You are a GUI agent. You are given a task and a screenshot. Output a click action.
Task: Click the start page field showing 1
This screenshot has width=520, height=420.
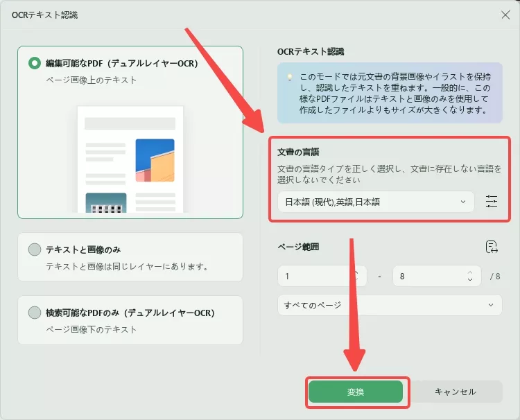click(x=322, y=276)
